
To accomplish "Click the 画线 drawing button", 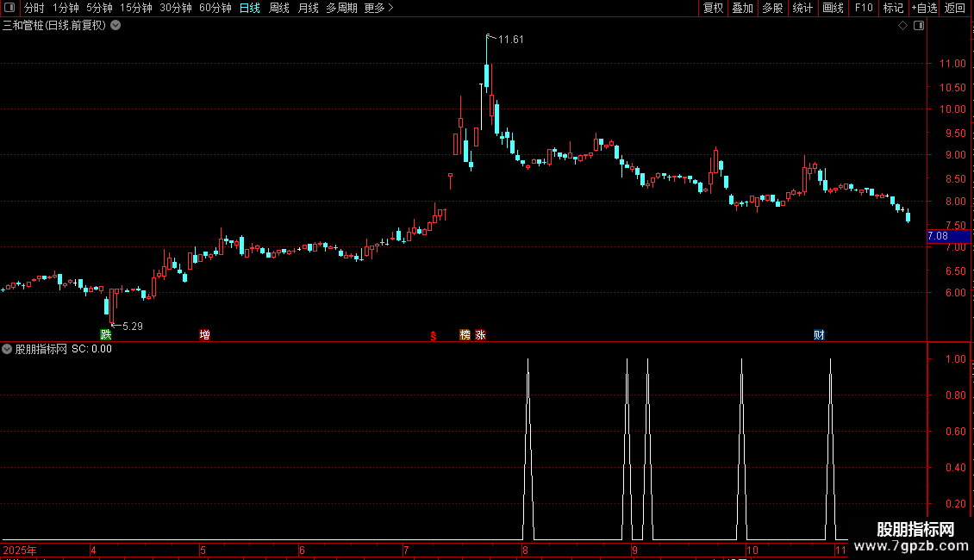I will point(833,8).
